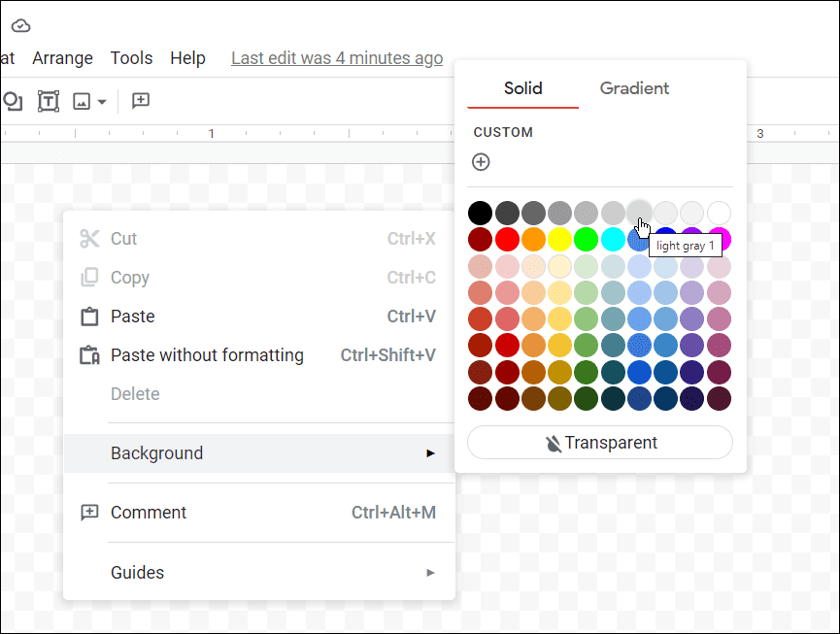Select Comment text in context menu
This screenshot has height=634, width=840.
coord(149,513)
